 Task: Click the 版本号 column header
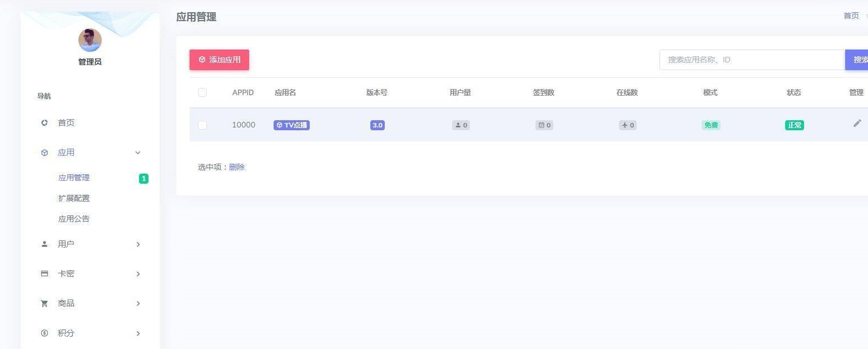377,92
